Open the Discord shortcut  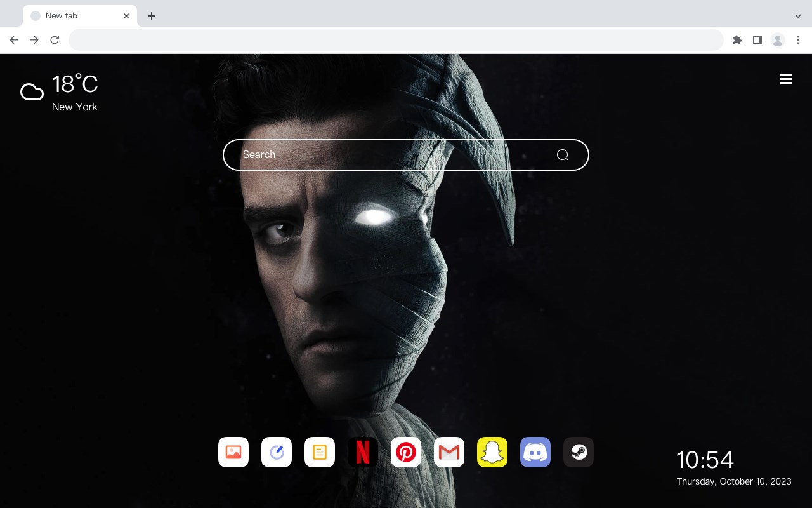click(x=535, y=452)
